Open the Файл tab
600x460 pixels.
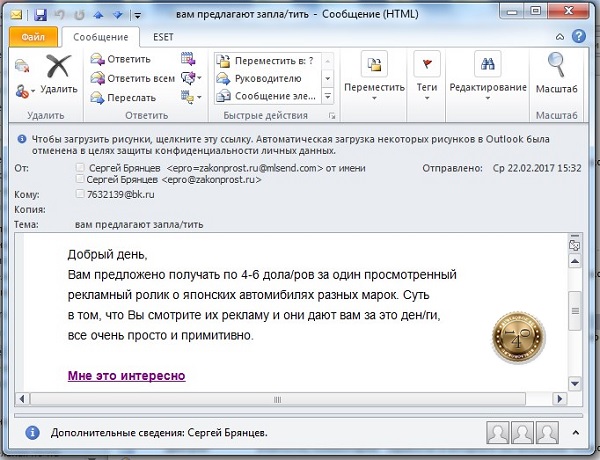tap(33, 37)
